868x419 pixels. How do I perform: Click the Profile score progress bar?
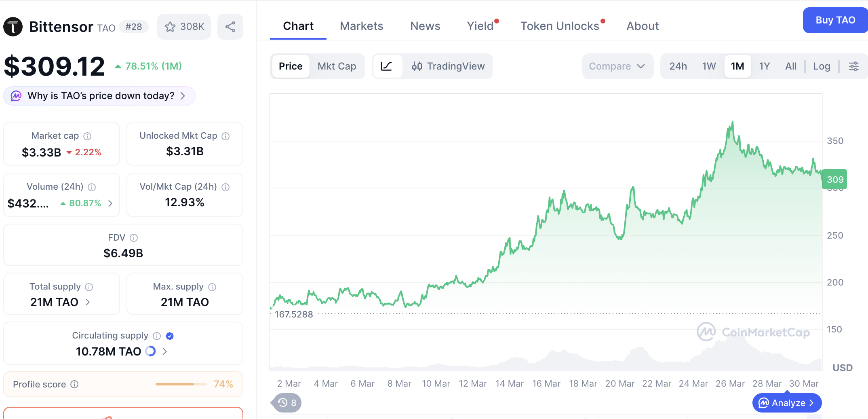click(x=181, y=384)
